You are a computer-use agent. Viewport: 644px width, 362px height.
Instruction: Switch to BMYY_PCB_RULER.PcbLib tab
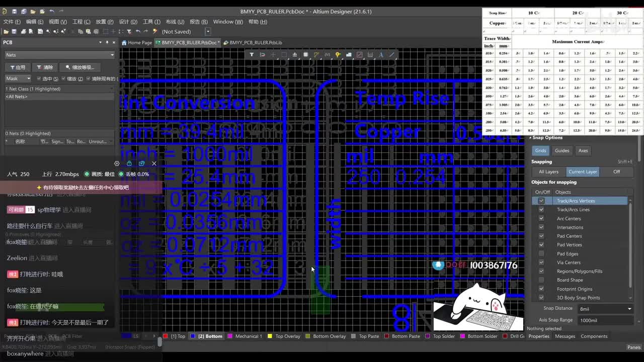point(253,43)
